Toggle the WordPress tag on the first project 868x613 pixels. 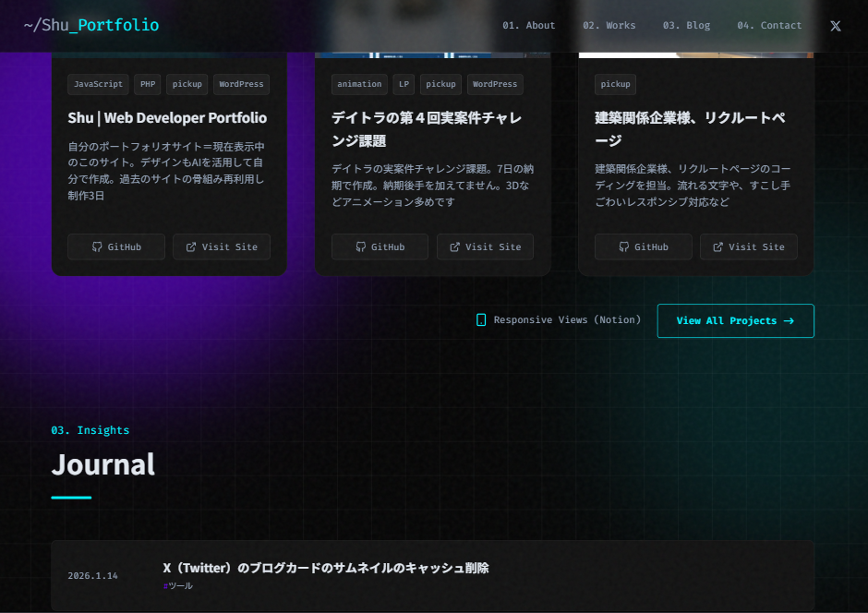tap(241, 84)
